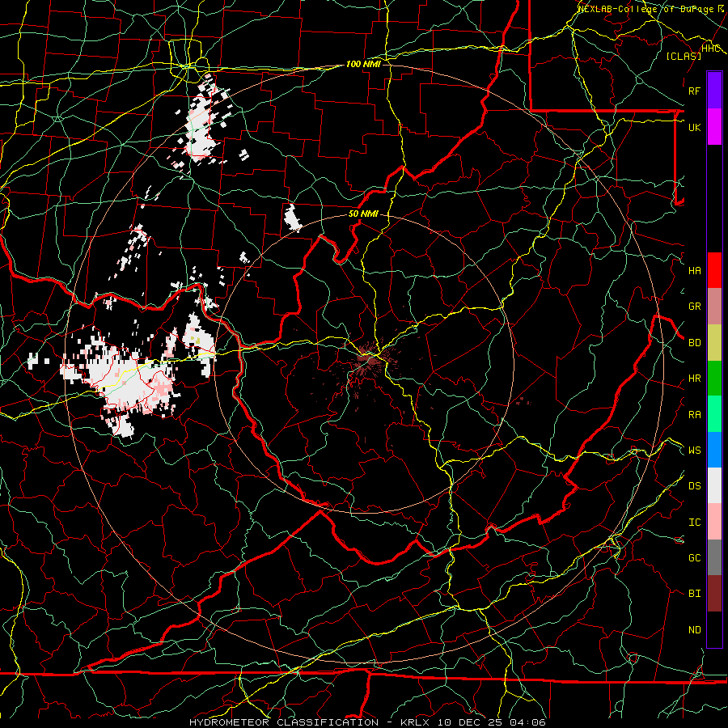Select the light pink IC ice crystals swatch
Viewport: 728px width, 728px height.
pos(714,522)
